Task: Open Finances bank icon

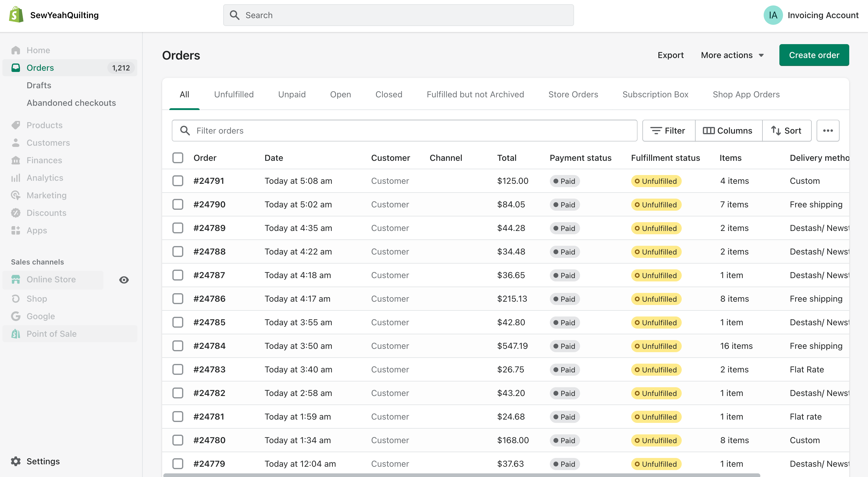Action: pos(16,160)
